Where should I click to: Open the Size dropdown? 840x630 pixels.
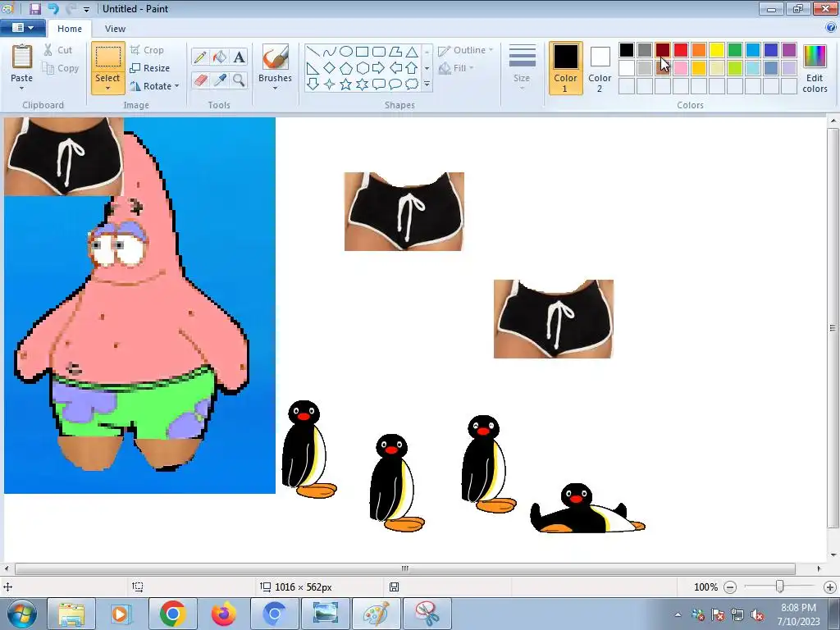(x=522, y=68)
